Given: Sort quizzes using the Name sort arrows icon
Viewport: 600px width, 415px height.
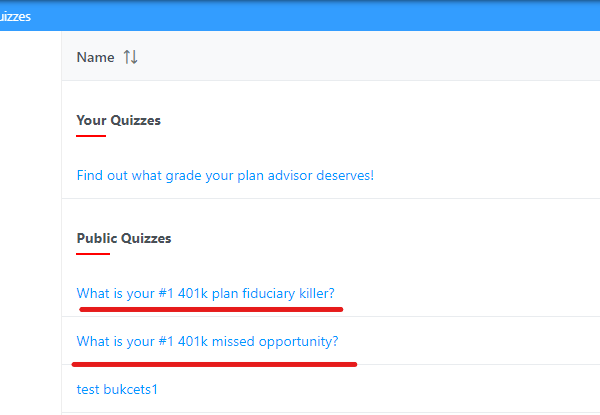Looking at the screenshot, I should click(130, 57).
